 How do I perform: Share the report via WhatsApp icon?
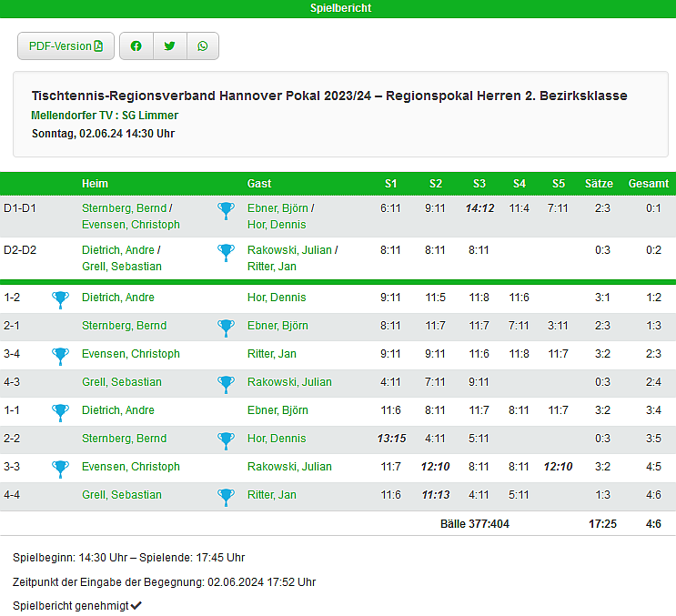(202, 46)
